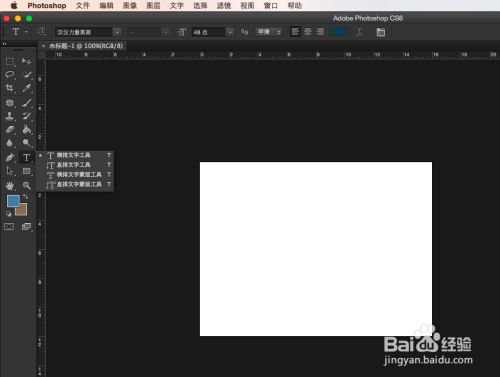Expand the toolbox double-arrow toggle
Screen dimensions: 500x377
pyautogui.click(x=4, y=44)
